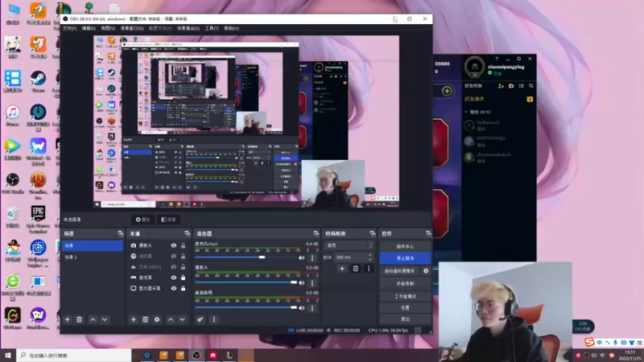This screenshot has width=644, height=362.
Task: Open camera audio track three-dot options menu
Action: [x=312, y=283]
